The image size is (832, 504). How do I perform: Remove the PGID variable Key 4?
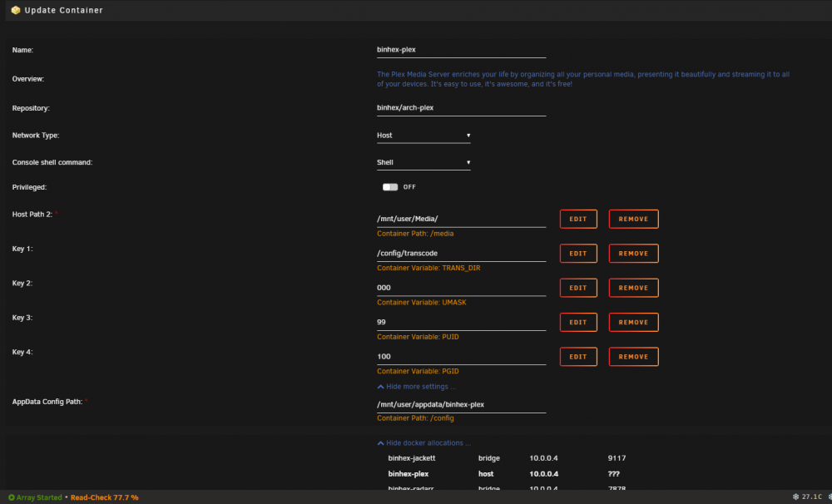tap(633, 357)
